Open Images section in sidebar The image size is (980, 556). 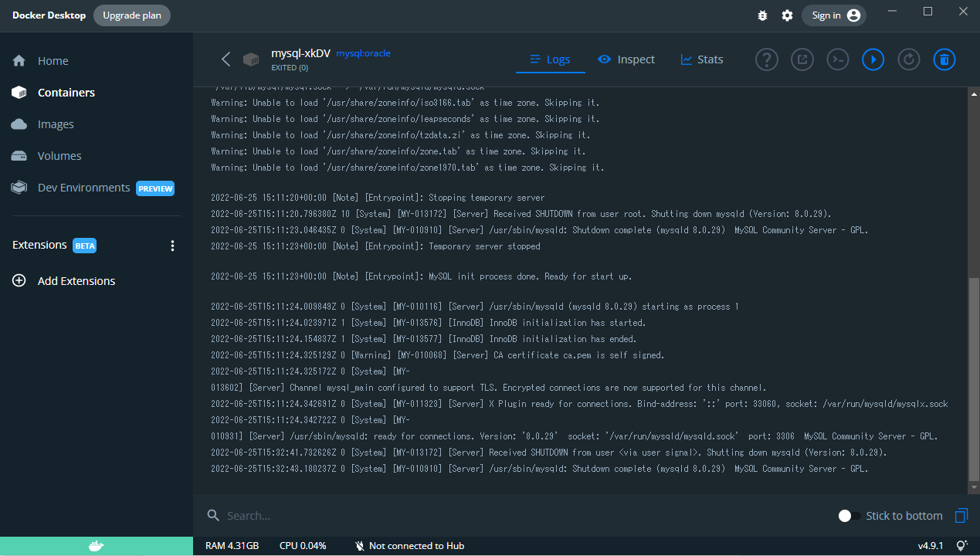coord(56,124)
